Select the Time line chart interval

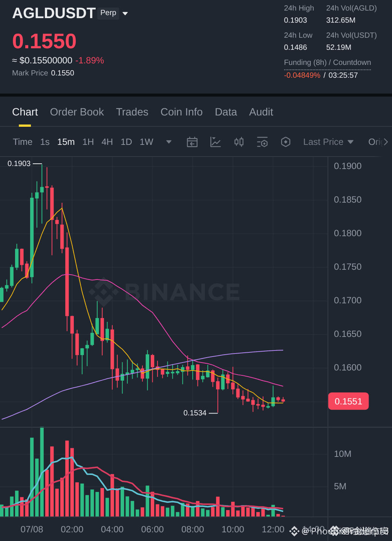pos(23,142)
